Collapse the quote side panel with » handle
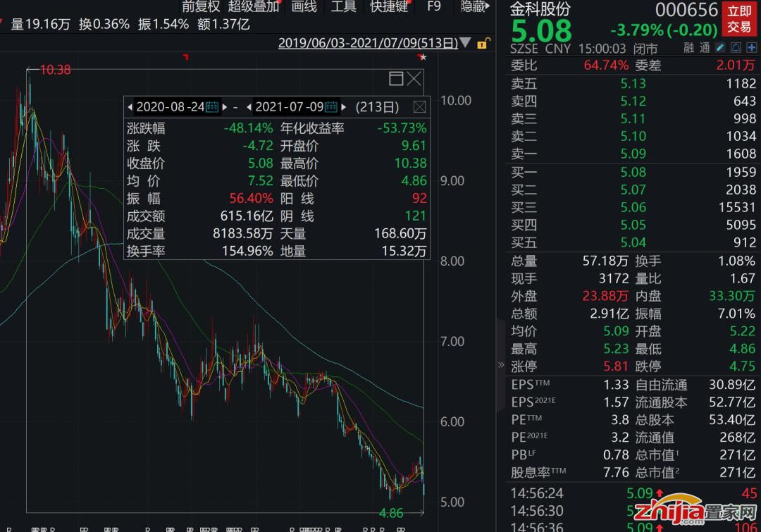 pos(501,364)
